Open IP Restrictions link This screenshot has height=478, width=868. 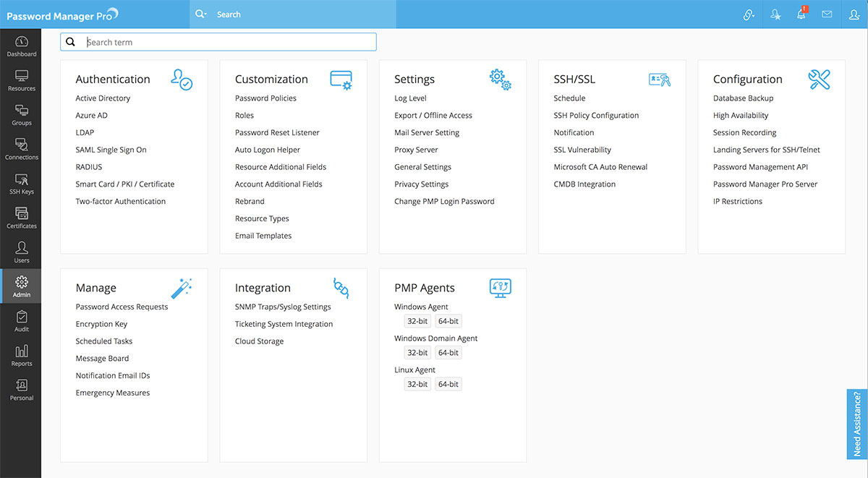tap(738, 202)
